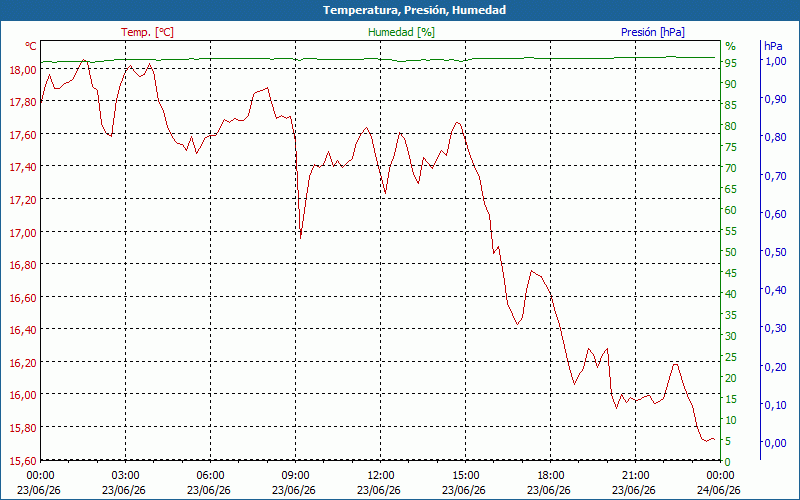800x500 pixels.
Task: Click the 17,00 temperature axis value
Action: (x=23, y=233)
